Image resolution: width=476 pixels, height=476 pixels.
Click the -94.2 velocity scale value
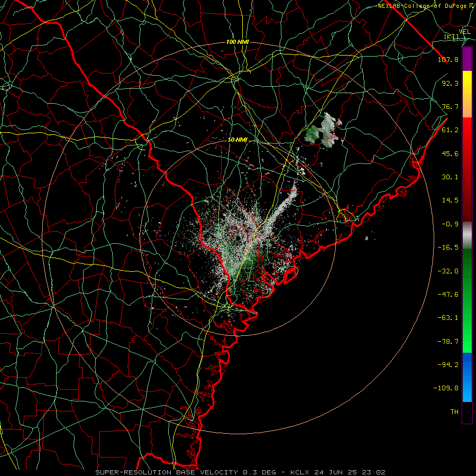tap(448, 365)
